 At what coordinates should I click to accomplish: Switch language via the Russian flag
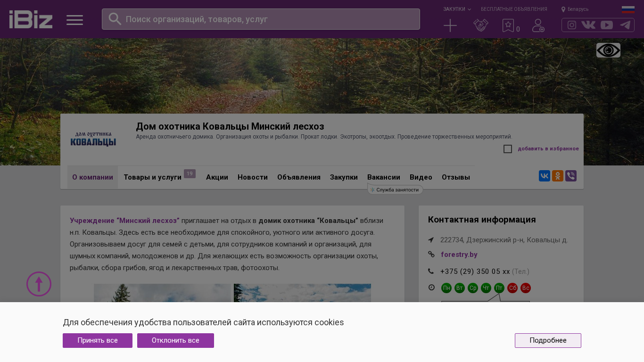pos(628,9)
